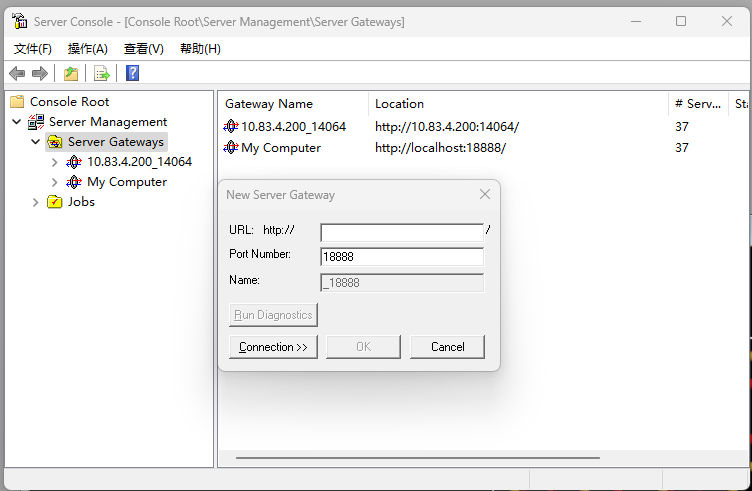Click the Jobs folder icon in tree
Viewport: 752px width, 491px height.
pos(55,202)
